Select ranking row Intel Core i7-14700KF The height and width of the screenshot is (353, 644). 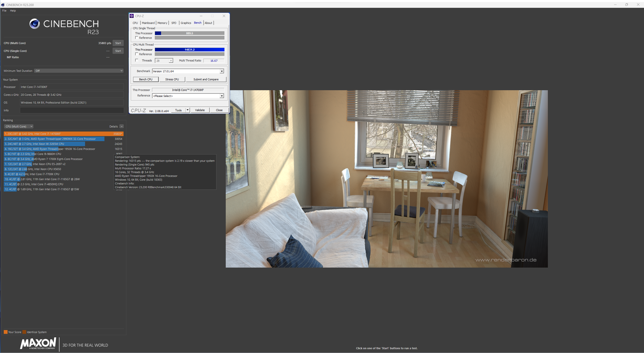click(64, 134)
